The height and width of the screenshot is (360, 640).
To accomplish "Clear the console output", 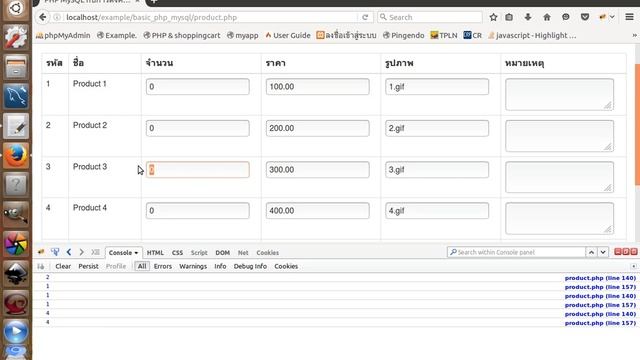I will pyautogui.click(x=63, y=266).
